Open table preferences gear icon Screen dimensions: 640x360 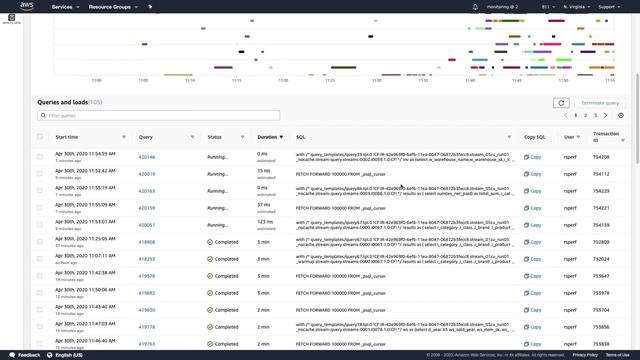621,116
